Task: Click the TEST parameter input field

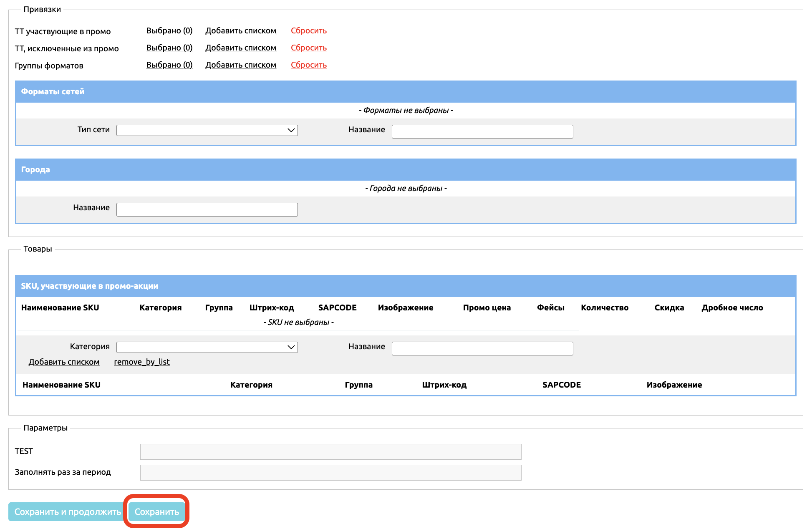Action: [x=330, y=452]
